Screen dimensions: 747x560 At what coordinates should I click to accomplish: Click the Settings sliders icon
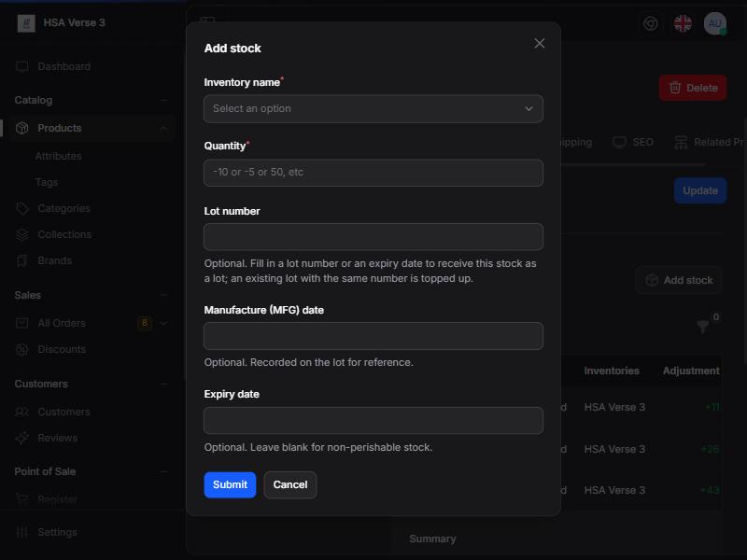[x=21, y=532]
